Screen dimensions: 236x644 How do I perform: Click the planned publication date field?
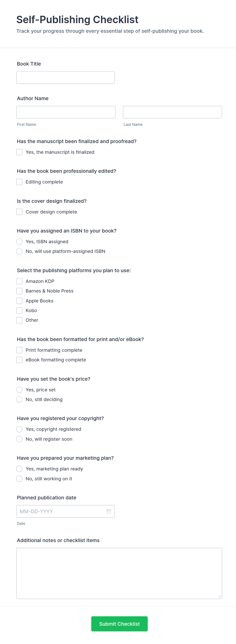[x=61, y=511]
